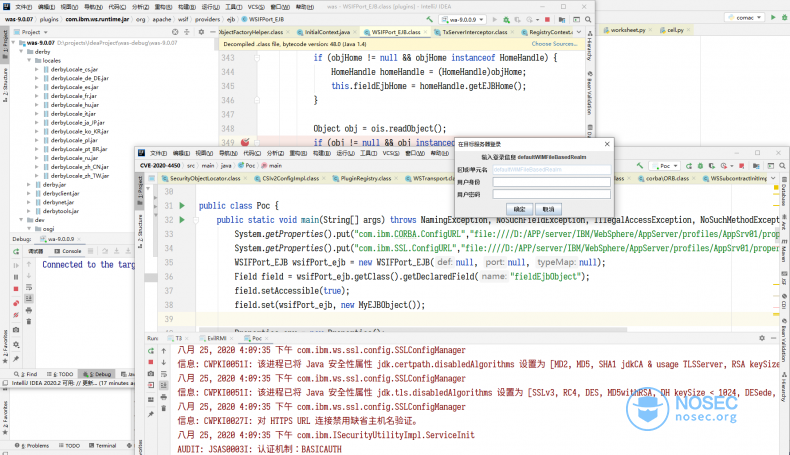Click the 用户密码 input field in login dialog

[552, 194]
